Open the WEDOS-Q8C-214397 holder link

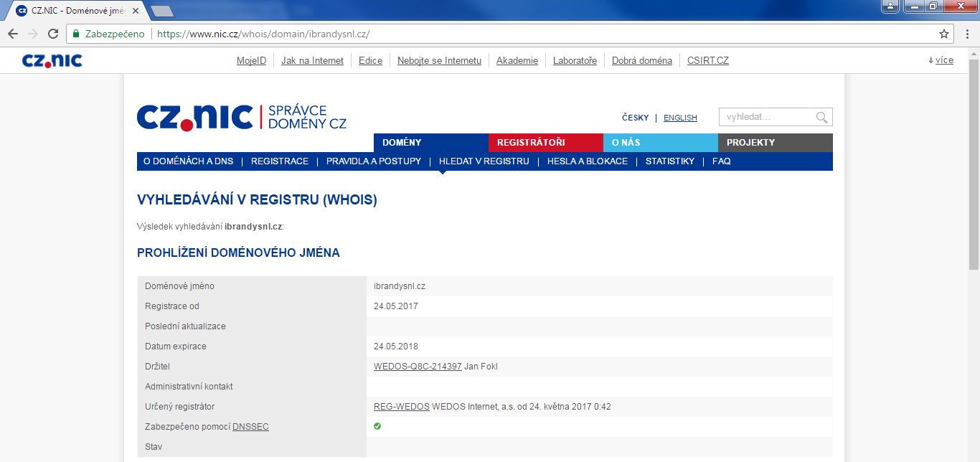[418, 367]
